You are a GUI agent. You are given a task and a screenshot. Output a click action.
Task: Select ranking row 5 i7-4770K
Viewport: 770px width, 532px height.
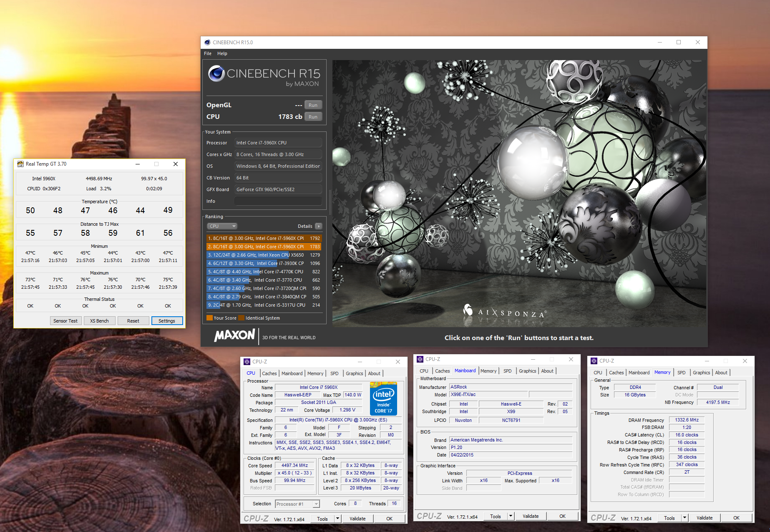click(x=264, y=272)
